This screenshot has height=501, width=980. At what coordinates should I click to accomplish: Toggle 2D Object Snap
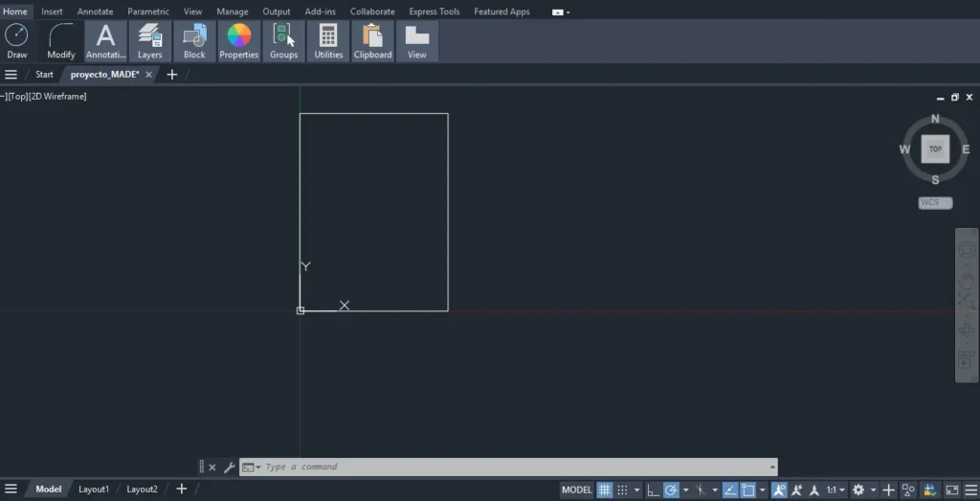click(x=747, y=490)
